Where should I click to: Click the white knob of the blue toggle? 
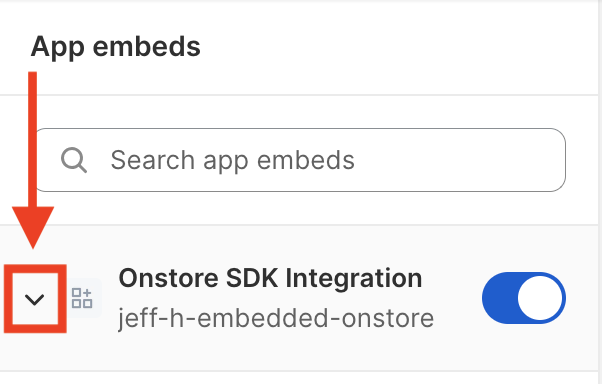pyautogui.click(x=540, y=298)
